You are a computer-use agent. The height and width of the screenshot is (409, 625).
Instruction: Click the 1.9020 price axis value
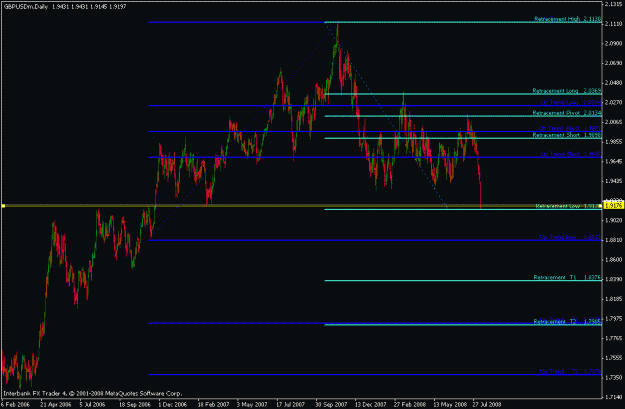pyautogui.click(x=613, y=220)
